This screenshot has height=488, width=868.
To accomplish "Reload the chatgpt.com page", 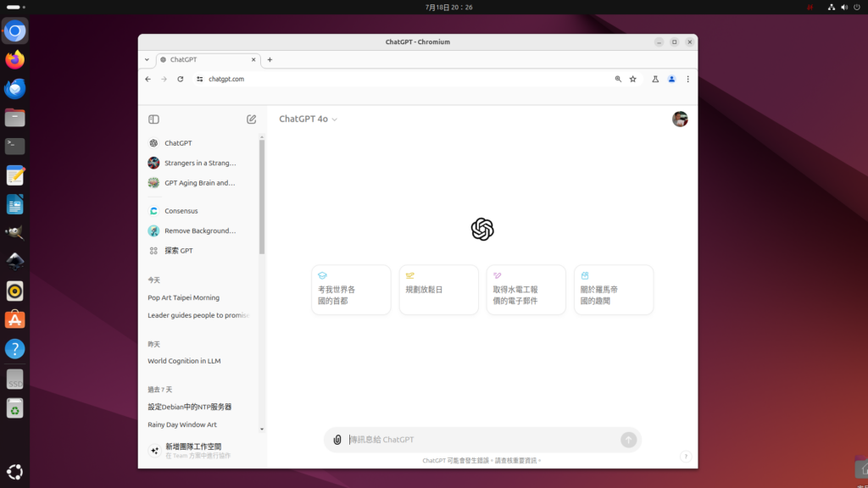I will point(181,79).
